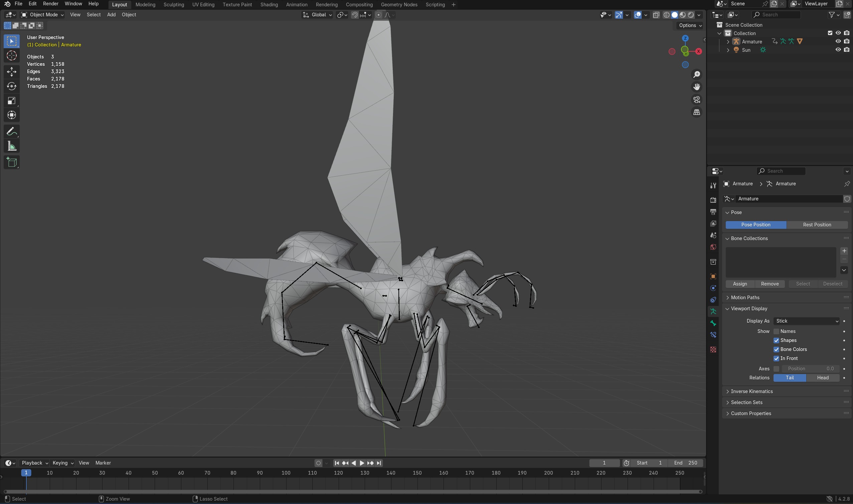Choose the Annotate tool
The image size is (853, 504).
[12, 132]
